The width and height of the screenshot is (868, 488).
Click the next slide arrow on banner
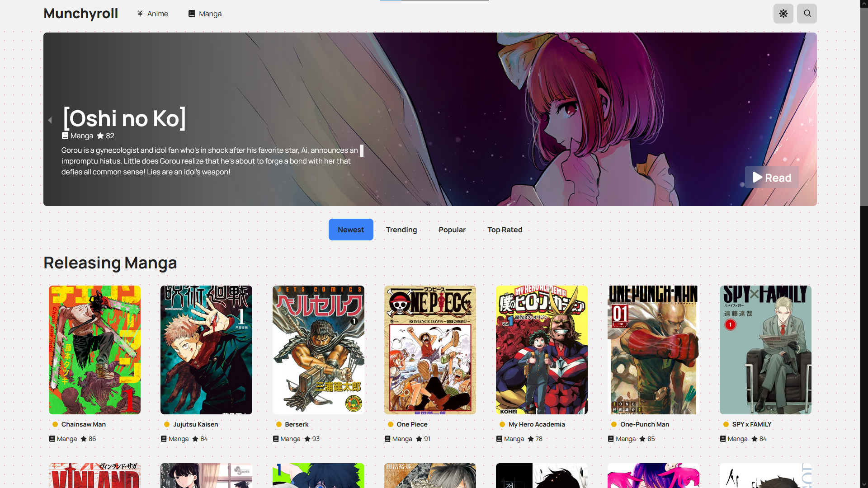(x=810, y=120)
